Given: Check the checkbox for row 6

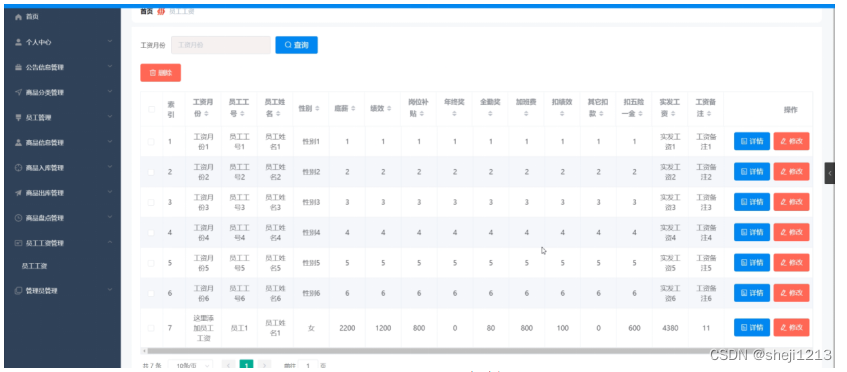Looking at the screenshot, I should click(x=151, y=294).
